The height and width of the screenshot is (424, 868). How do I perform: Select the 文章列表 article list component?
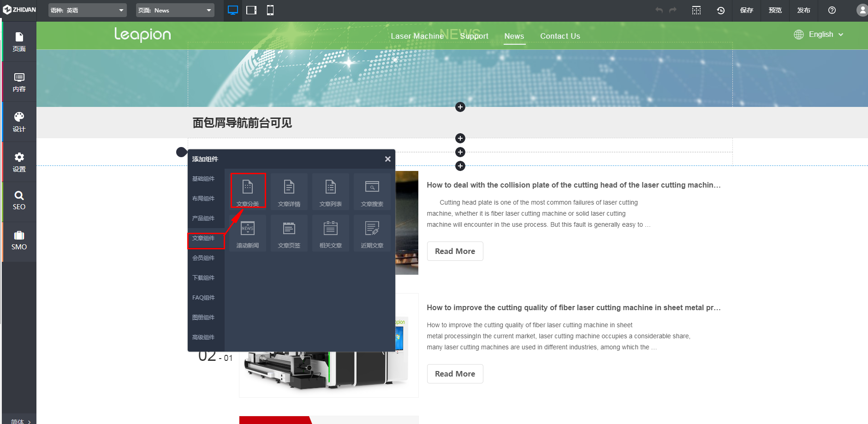[x=331, y=190]
